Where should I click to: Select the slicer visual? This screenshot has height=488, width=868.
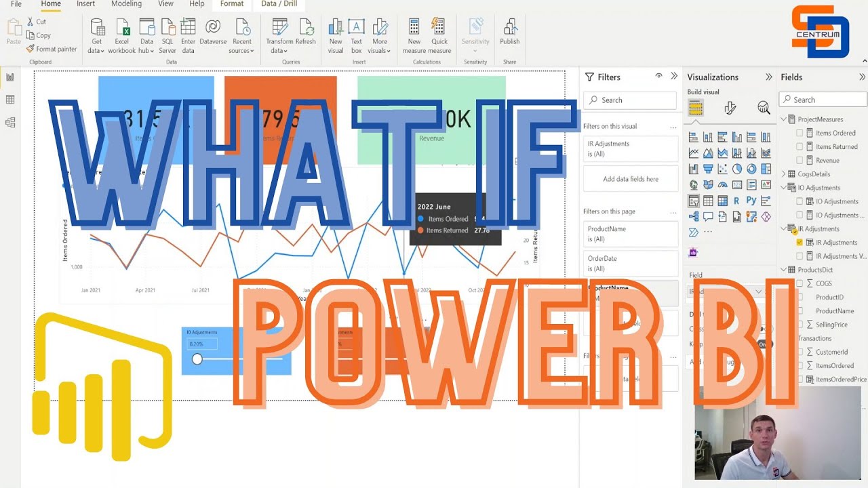[x=694, y=201]
